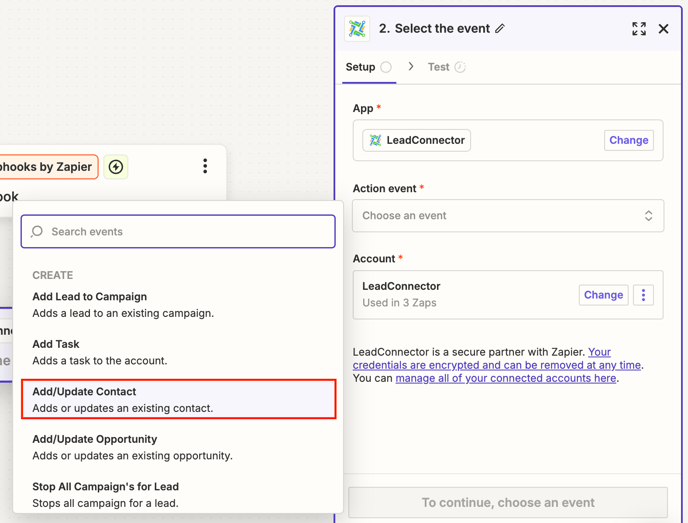Click the Test status clock icon
This screenshot has height=523, width=688.
click(460, 67)
